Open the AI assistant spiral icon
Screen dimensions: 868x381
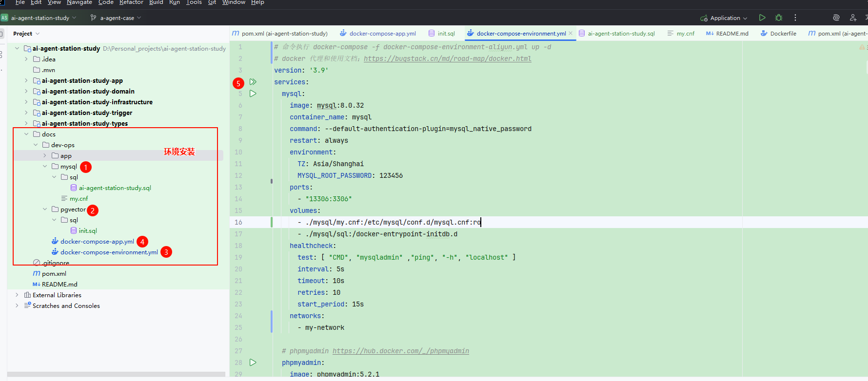point(836,18)
